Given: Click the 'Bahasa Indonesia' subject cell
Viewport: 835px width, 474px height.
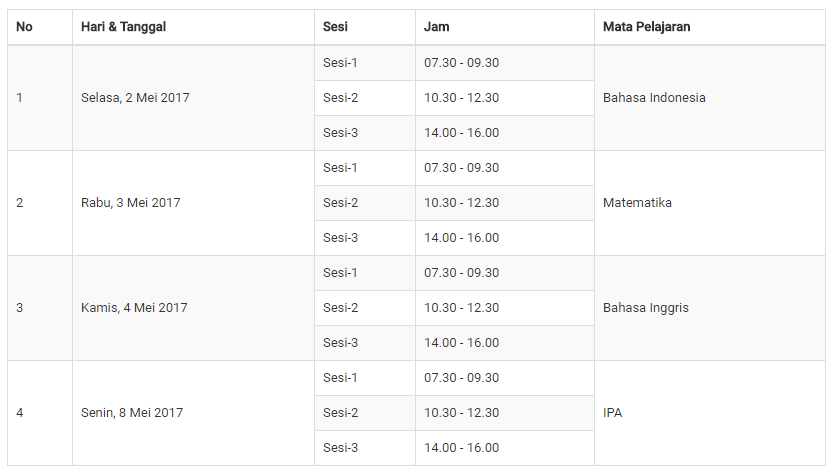Looking at the screenshot, I should pyautogui.click(x=710, y=98).
